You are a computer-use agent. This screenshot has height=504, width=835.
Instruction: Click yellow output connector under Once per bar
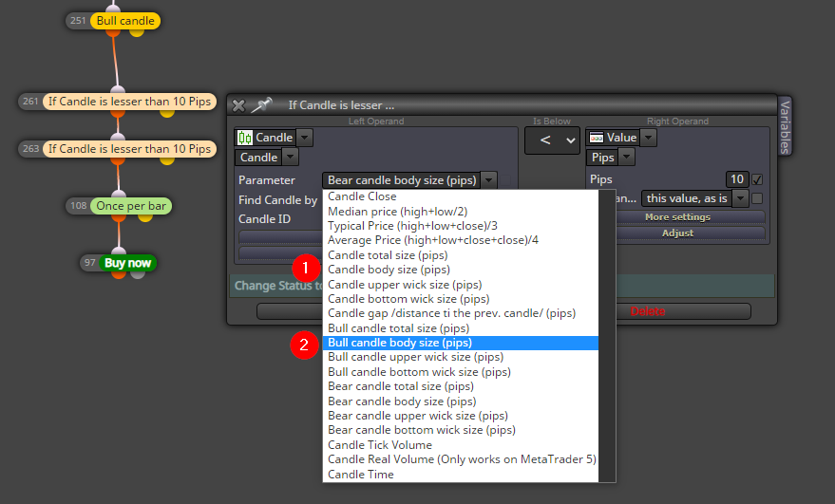coord(145,217)
